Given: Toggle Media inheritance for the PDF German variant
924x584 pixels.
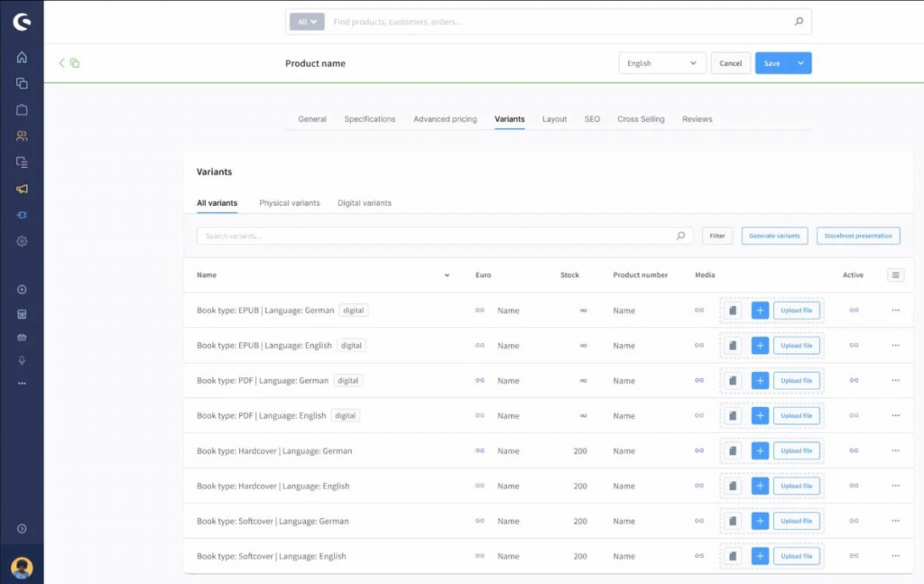Looking at the screenshot, I should pos(699,380).
